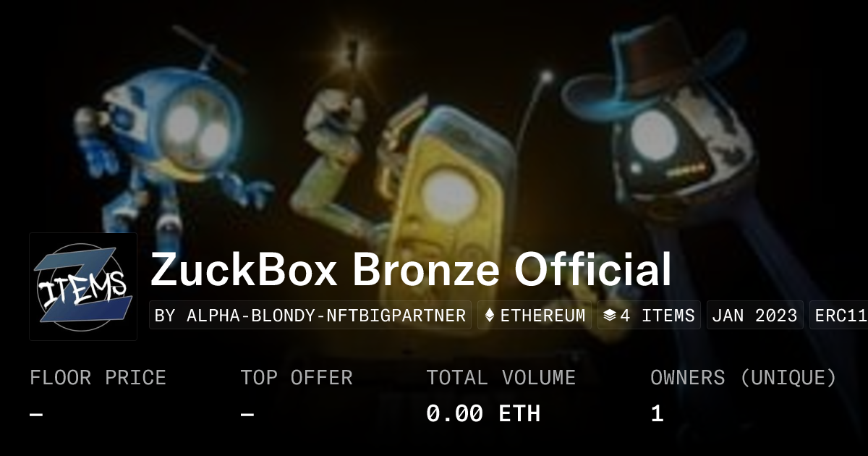Click the unique owners count 1
The width and height of the screenshot is (868, 456).
point(657,413)
